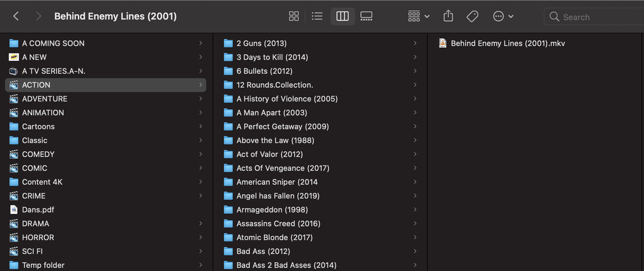Expand the Content 4K row chevron
The width and height of the screenshot is (644, 271).
[x=200, y=182]
